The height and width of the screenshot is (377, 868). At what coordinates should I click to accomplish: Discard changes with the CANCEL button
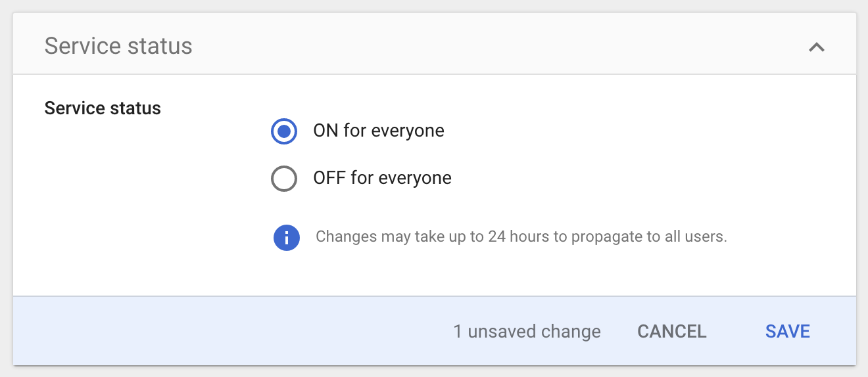[671, 332]
